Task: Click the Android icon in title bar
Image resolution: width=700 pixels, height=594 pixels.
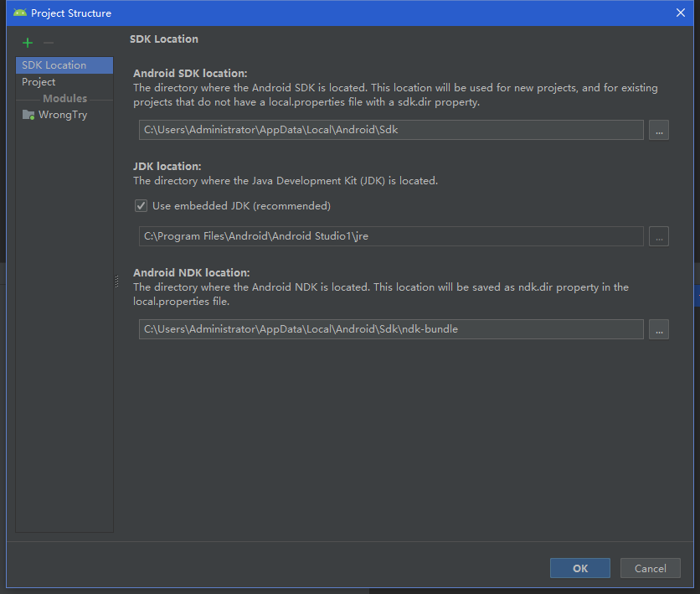Action: coord(20,13)
